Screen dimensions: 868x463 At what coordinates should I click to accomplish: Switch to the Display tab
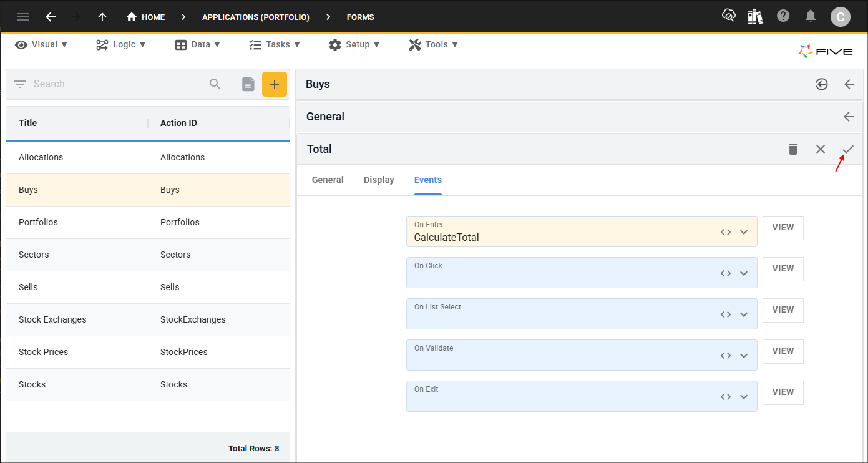click(379, 180)
